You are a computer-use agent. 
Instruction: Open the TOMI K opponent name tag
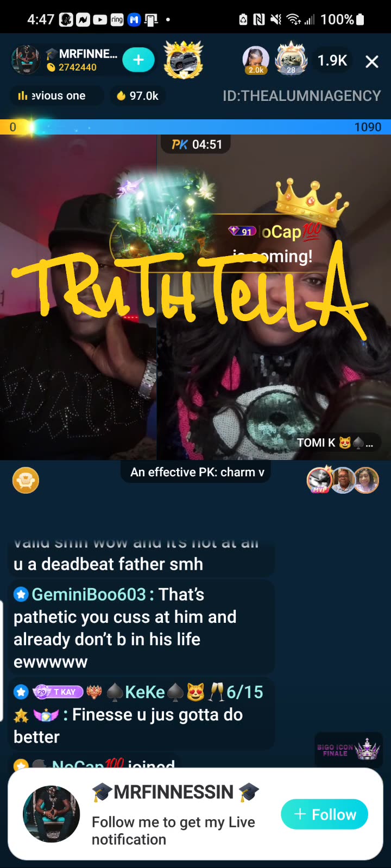(x=335, y=443)
